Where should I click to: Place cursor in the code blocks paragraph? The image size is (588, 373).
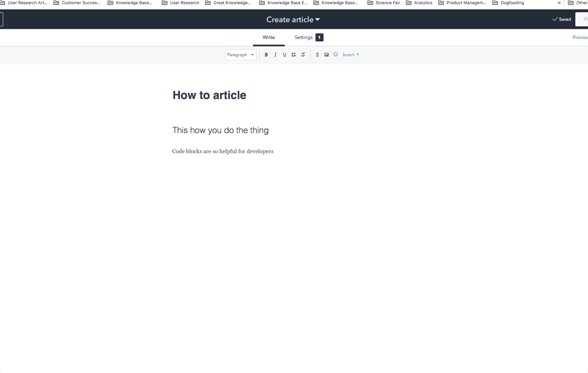(223, 151)
